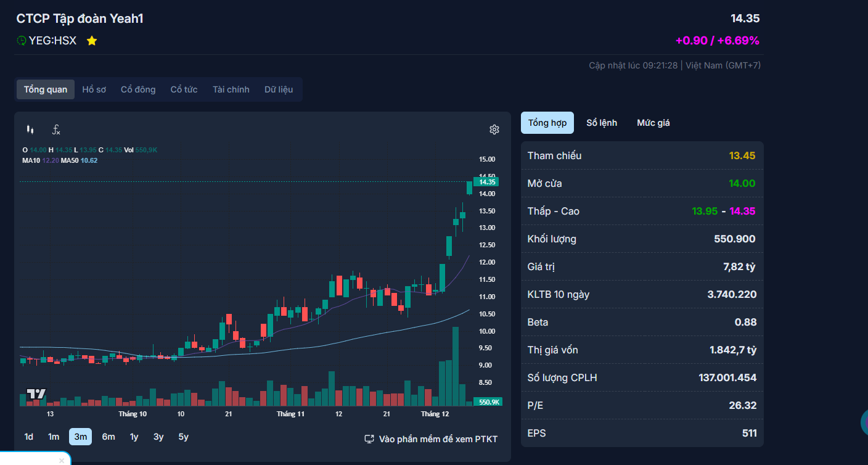Open chart settings gear

point(494,130)
